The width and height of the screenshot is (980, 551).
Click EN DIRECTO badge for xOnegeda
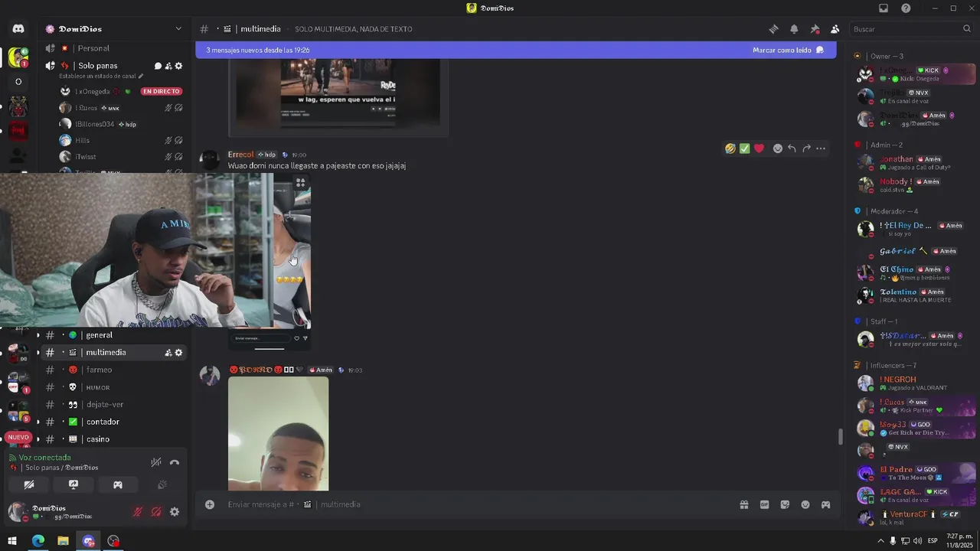pyautogui.click(x=162, y=91)
